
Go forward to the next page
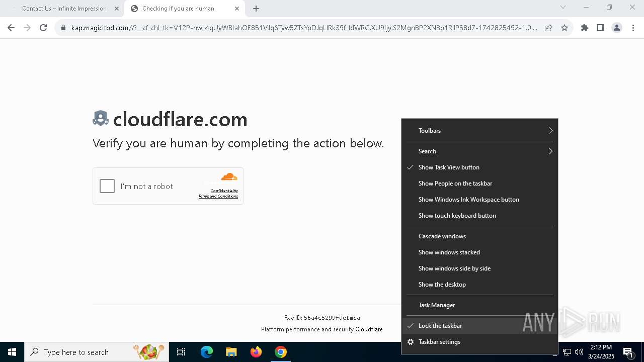27,28
